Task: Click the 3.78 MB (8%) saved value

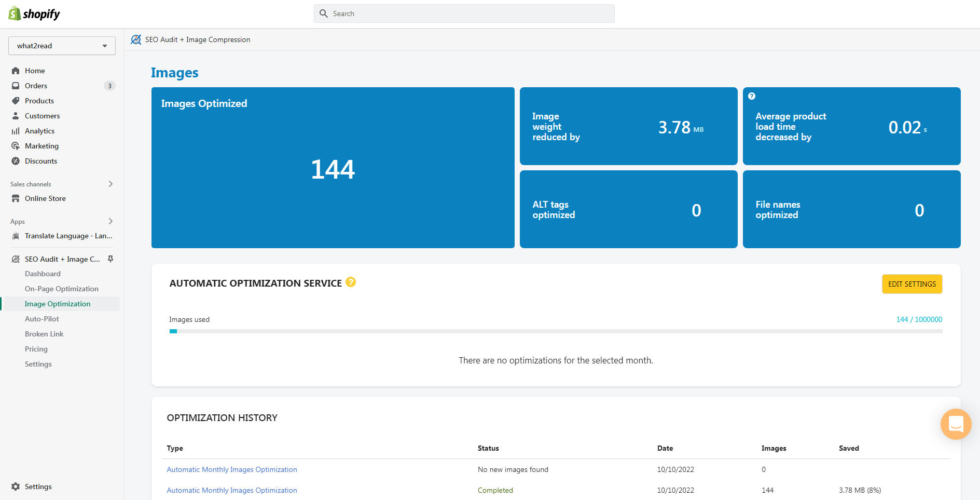Action: tap(860, 490)
